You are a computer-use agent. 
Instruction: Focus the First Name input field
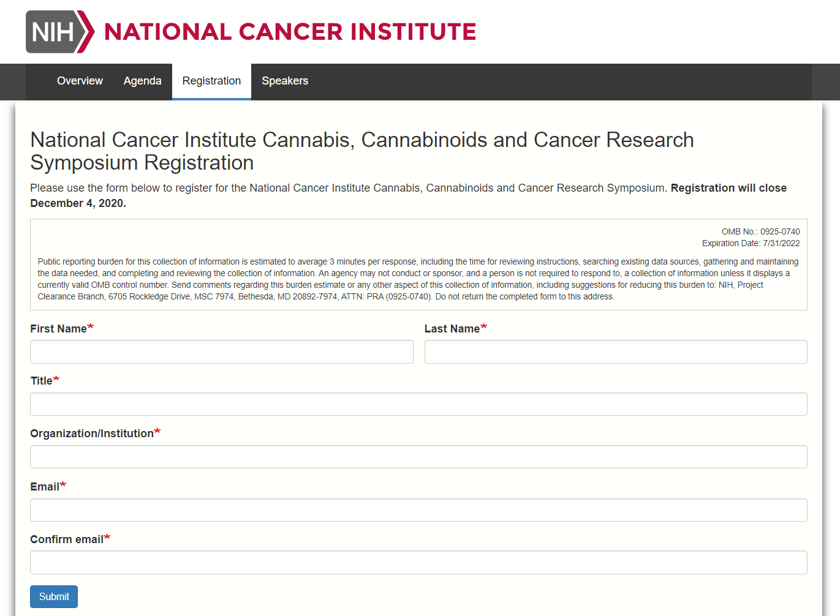coord(222,352)
